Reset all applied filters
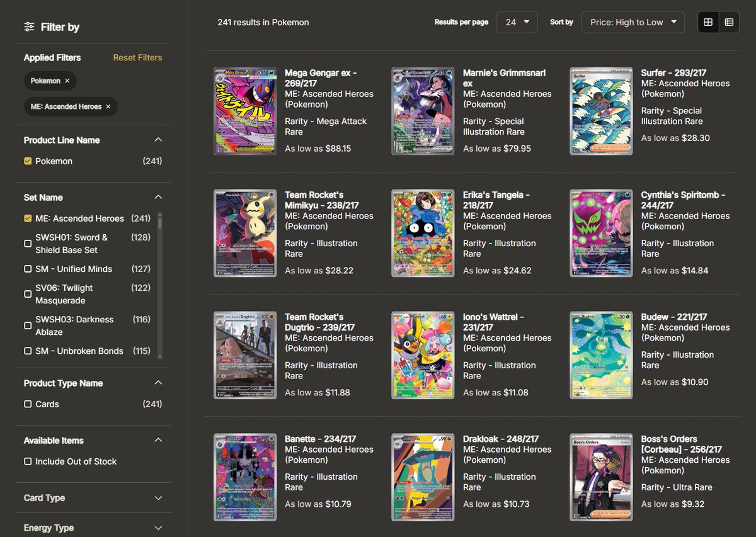Viewport: 756px width, 537px height. point(137,57)
